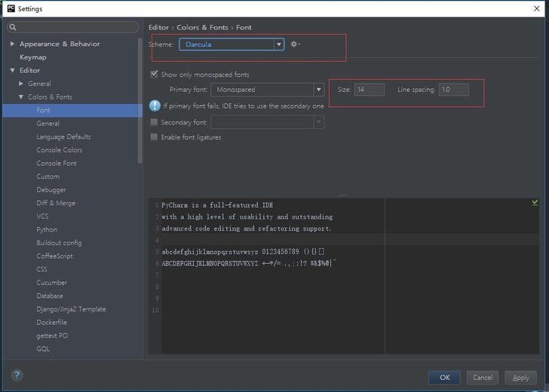The width and height of the screenshot is (549, 392).
Task: Open Cucumber color settings
Action: [x=51, y=283]
